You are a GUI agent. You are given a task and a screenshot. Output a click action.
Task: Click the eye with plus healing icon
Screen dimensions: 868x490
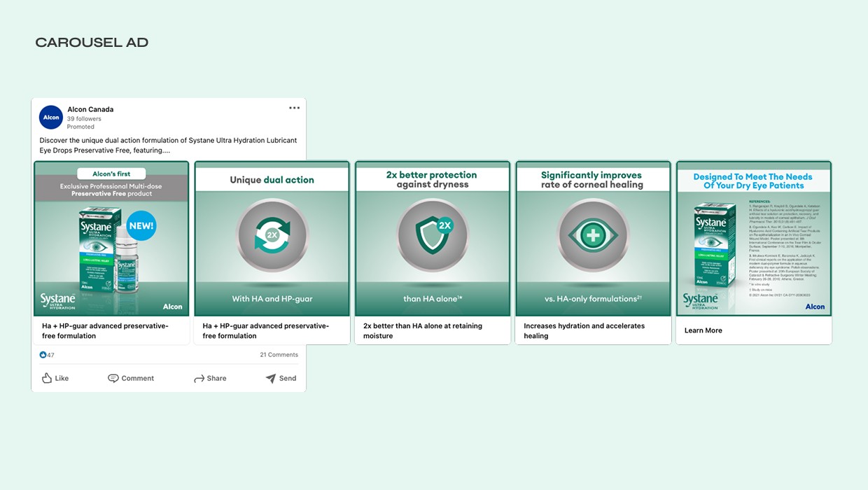tap(594, 234)
